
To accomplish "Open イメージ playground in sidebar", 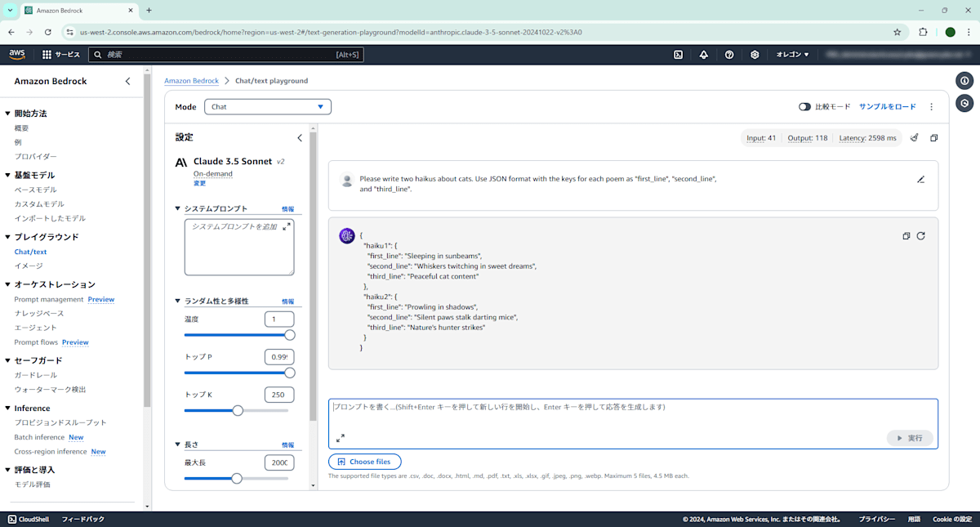I will [x=29, y=266].
